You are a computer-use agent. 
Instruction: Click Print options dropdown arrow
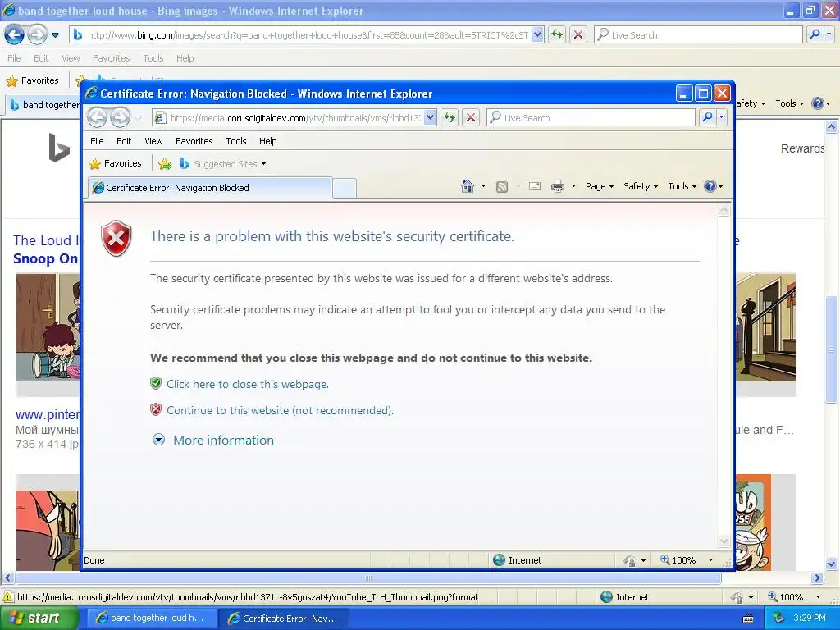point(573,186)
